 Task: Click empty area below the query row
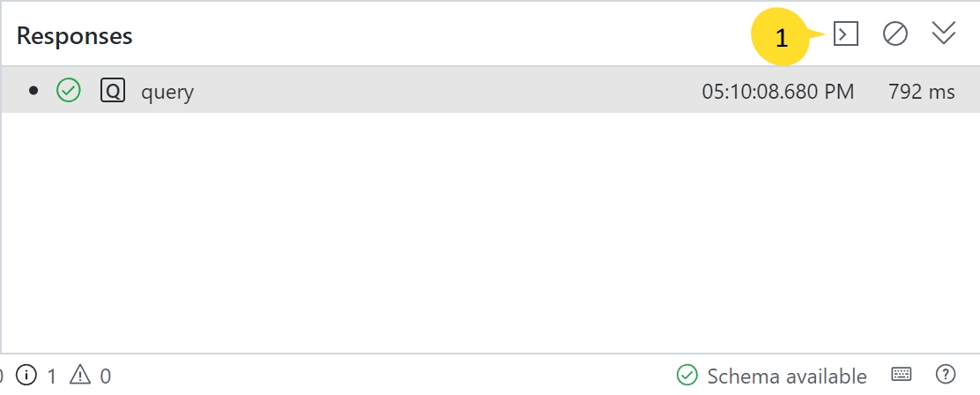coord(490,231)
